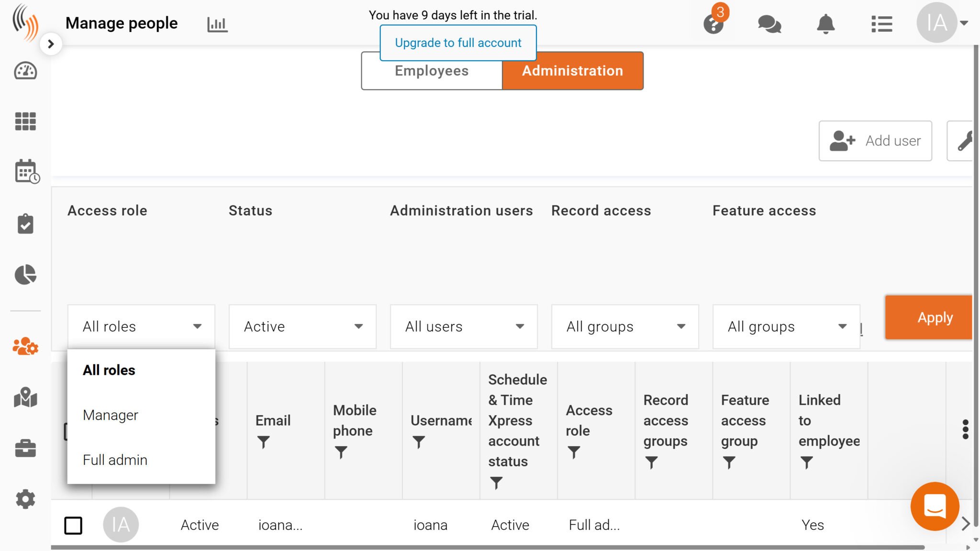Click the calendar schedule icon in sidebar
The width and height of the screenshot is (980, 551).
(x=26, y=171)
